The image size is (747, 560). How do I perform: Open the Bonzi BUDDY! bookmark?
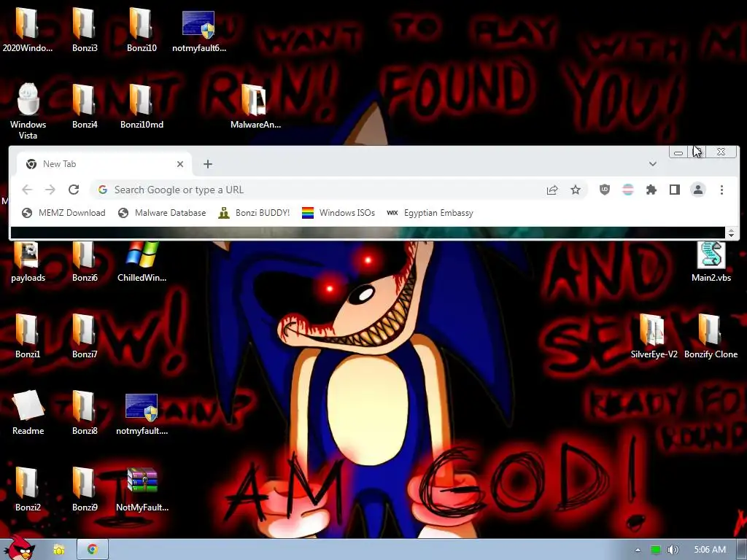click(254, 213)
